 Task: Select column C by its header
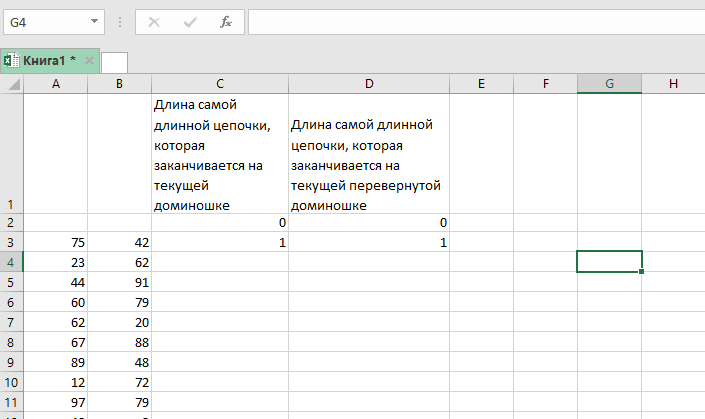click(x=219, y=85)
